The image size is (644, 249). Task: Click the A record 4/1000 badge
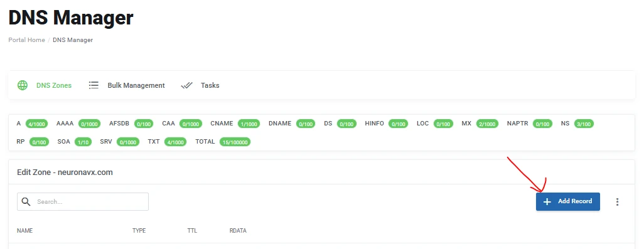(x=36, y=124)
